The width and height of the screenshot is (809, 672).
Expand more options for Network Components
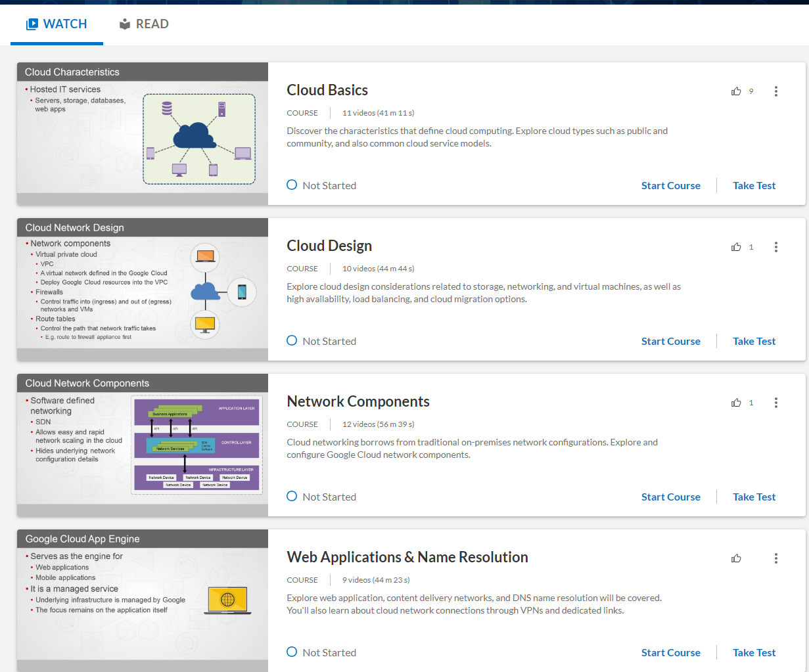775,403
